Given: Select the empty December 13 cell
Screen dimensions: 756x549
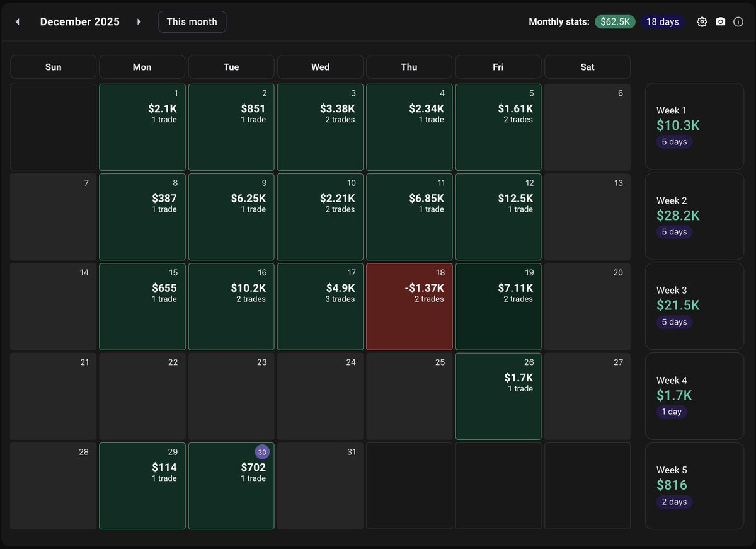Looking at the screenshot, I should point(587,217).
